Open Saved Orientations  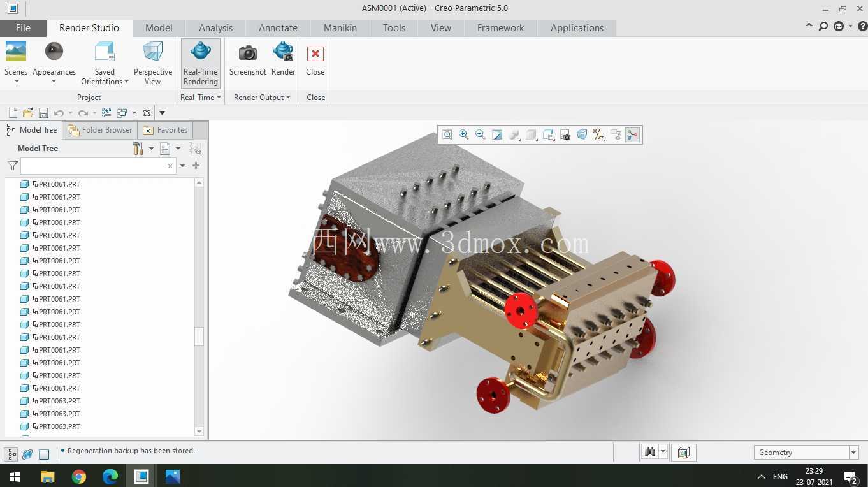click(105, 62)
